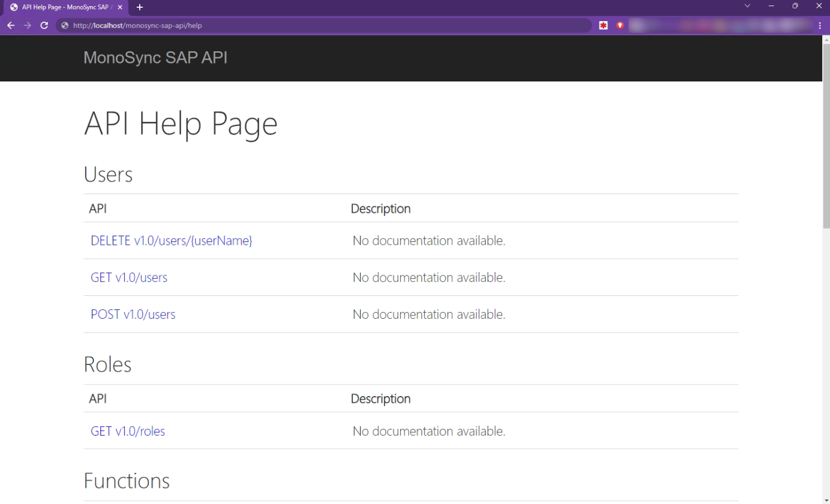Open the POST v1.0/users link
Viewport: 830px width, 504px height.
(132, 314)
